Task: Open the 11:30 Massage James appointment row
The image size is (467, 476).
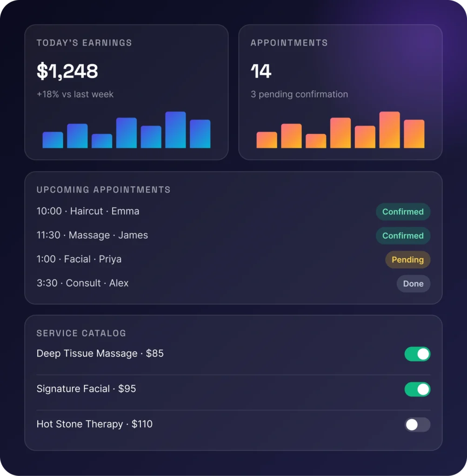Action: point(233,235)
